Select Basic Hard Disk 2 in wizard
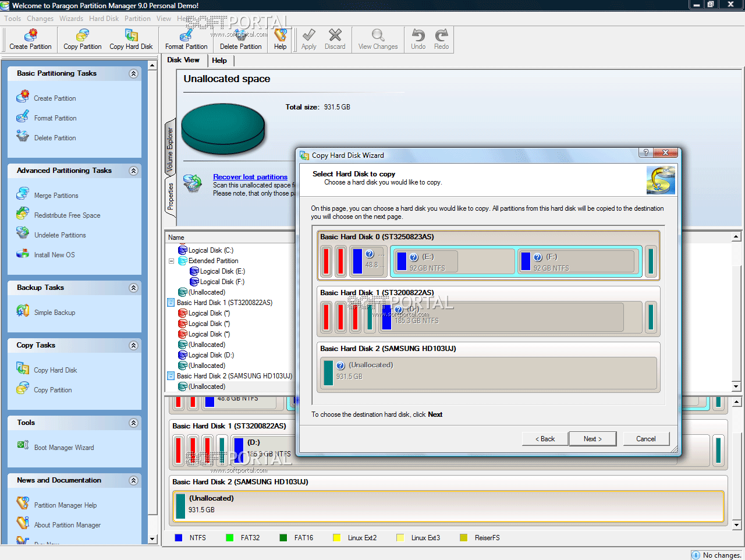 488,367
